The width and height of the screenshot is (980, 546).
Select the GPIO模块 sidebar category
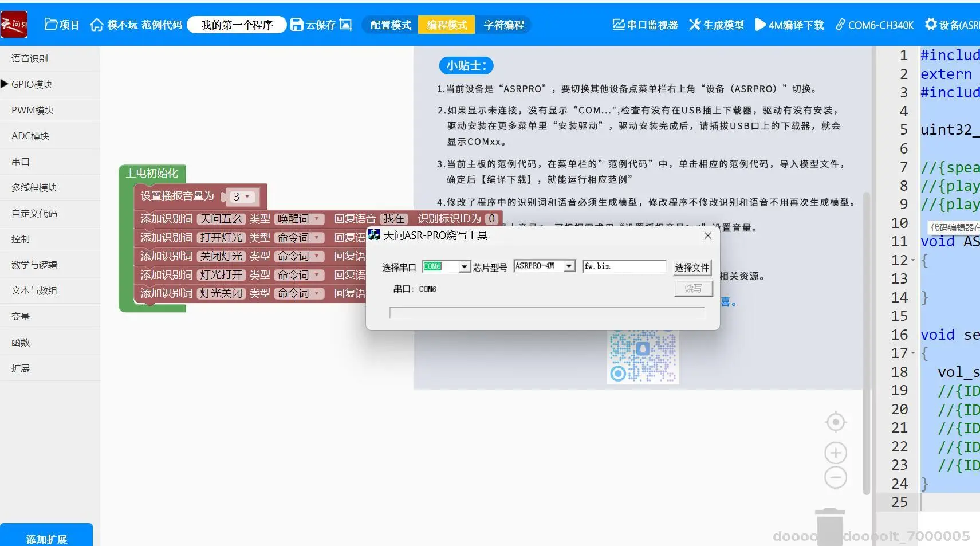[32, 84]
